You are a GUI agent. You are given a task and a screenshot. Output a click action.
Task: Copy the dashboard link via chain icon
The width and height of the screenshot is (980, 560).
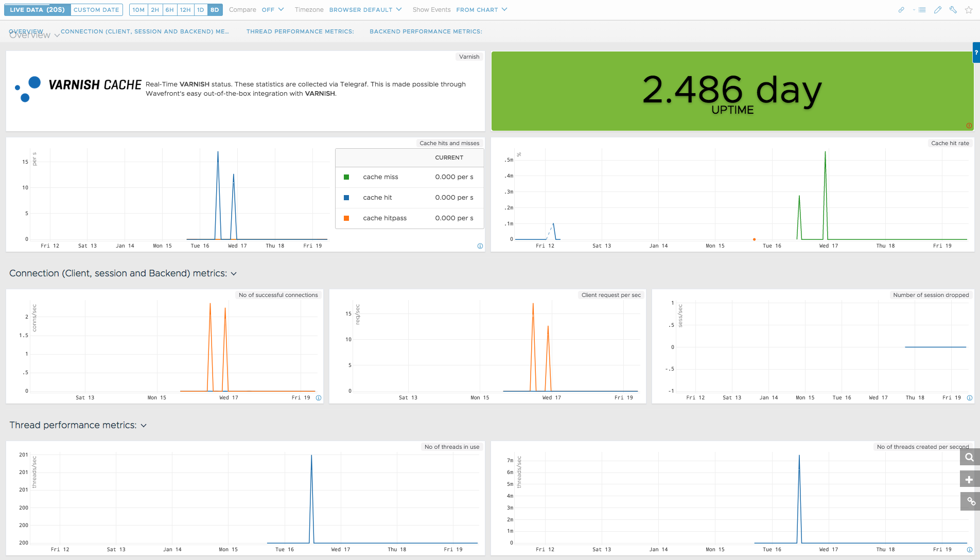901,10
